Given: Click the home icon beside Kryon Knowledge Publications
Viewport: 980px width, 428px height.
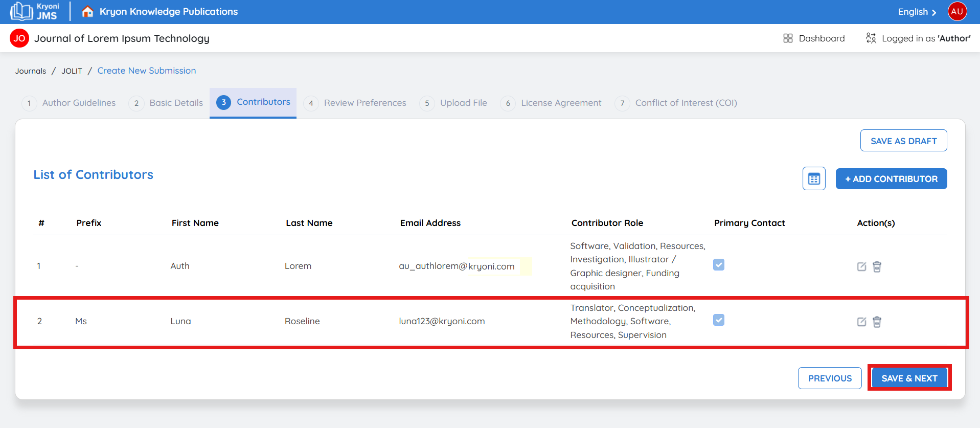Looking at the screenshot, I should click(87, 11).
